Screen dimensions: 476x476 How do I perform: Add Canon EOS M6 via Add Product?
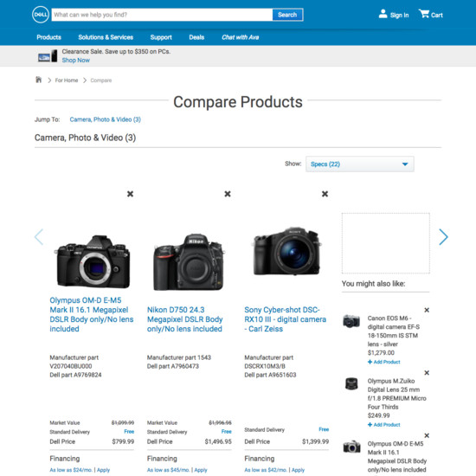click(384, 362)
